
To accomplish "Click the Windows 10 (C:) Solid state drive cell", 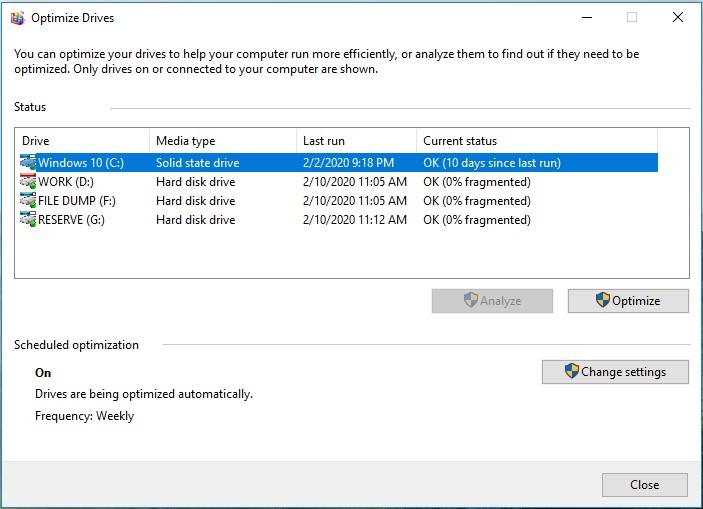I will [x=198, y=163].
